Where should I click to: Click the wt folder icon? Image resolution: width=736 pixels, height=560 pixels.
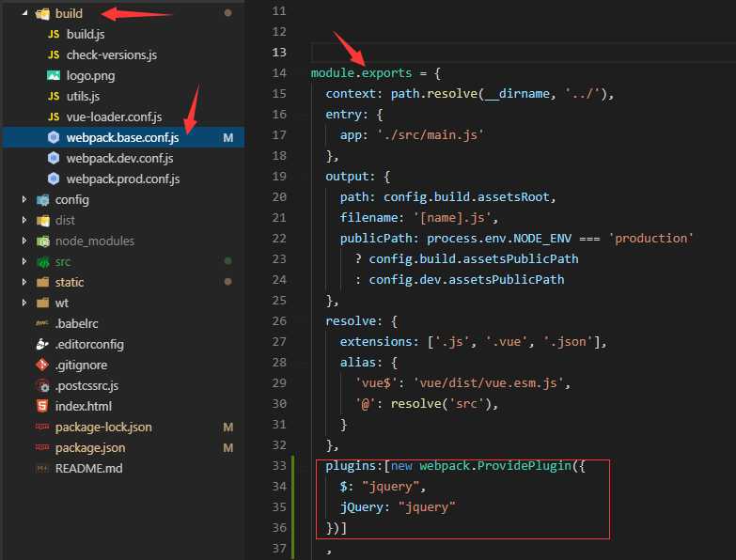pyautogui.click(x=42, y=303)
